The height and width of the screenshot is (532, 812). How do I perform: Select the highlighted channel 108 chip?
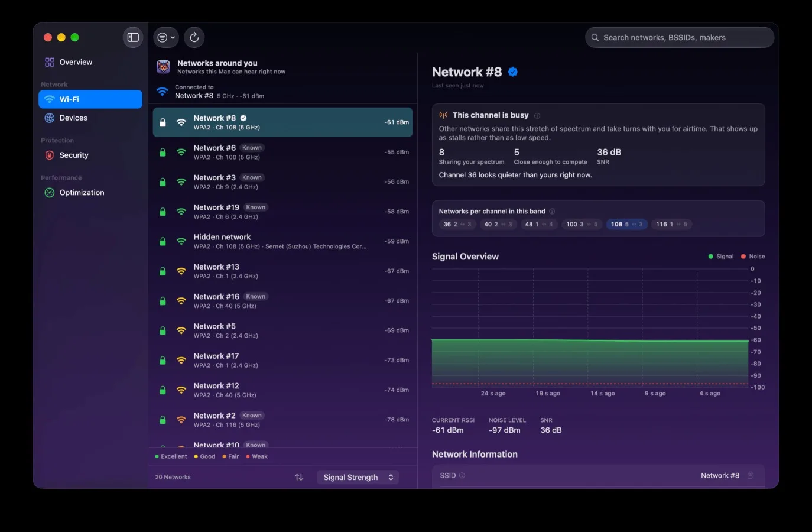tap(626, 225)
